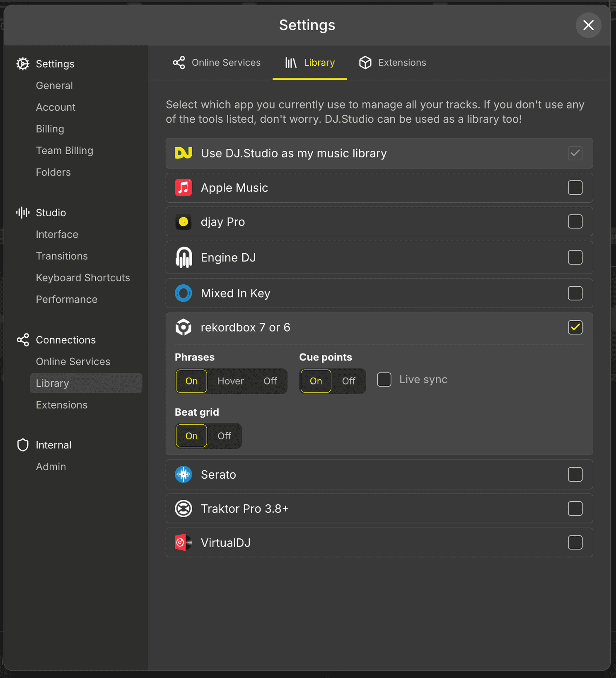The height and width of the screenshot is (678, 616).
Task: Click the Mixed In Key icon
Action: point(184,293)
